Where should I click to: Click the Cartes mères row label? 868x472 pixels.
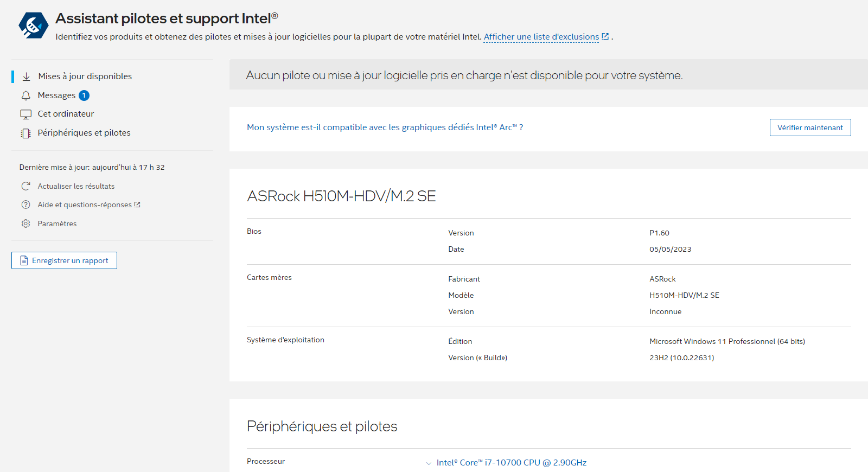point(269,277)
